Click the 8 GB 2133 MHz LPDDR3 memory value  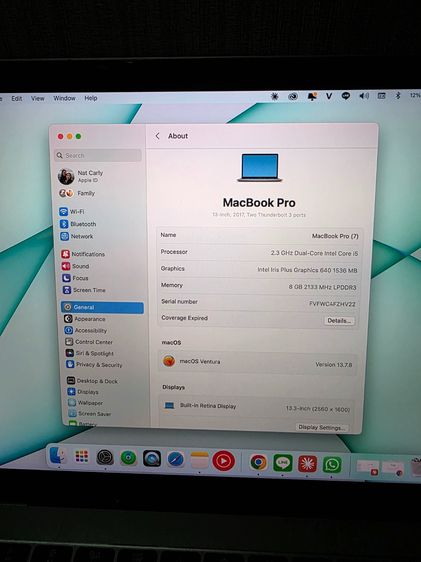(x=322, y=287)
